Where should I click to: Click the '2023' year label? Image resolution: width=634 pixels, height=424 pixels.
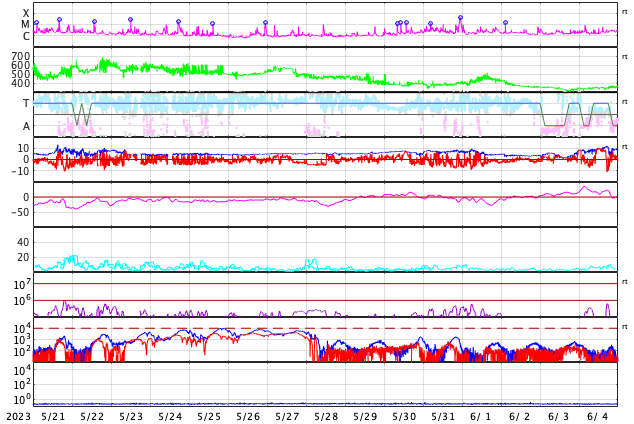point(19,417)
